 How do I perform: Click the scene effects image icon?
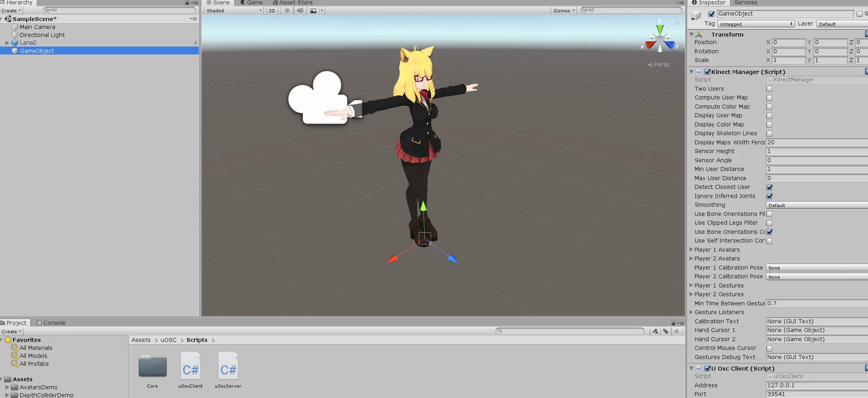314,11
